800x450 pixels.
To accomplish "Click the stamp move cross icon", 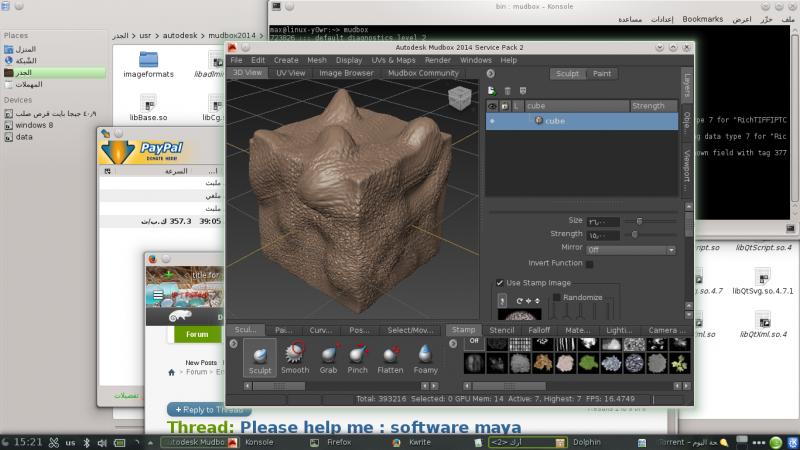I will point(529,301).
